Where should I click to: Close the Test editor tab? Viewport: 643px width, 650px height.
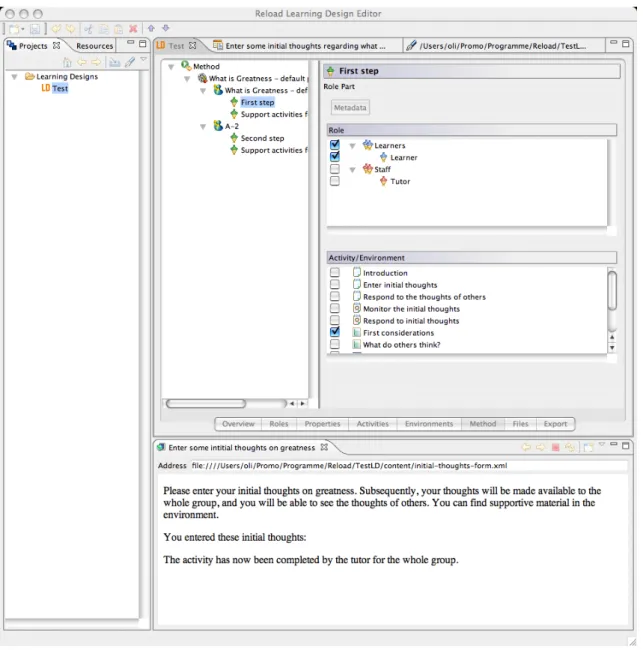[192, 46]
